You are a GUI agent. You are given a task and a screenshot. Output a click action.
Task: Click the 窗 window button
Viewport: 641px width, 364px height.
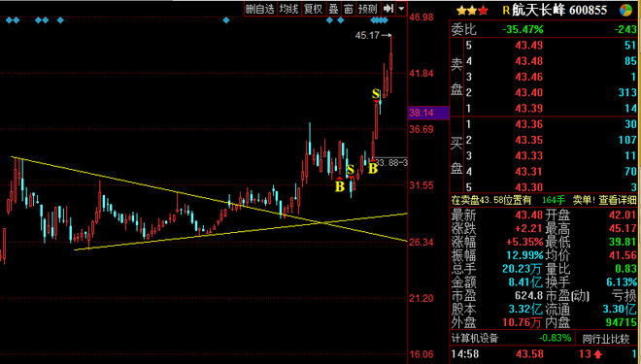click(x=349, y=9)
